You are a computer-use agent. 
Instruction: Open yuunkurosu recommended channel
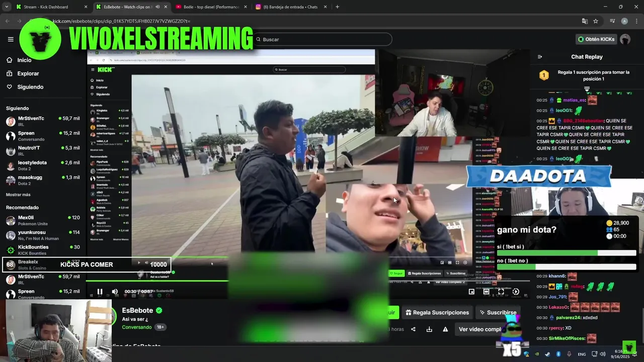pos(43,235)
